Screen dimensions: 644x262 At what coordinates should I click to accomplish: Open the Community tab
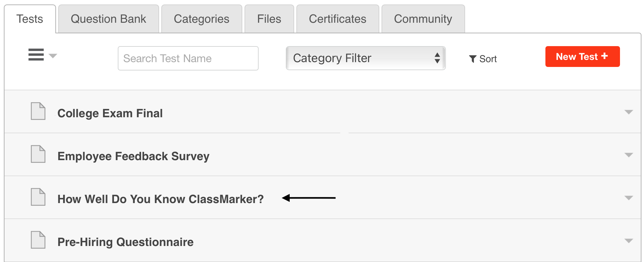(423, 19)
